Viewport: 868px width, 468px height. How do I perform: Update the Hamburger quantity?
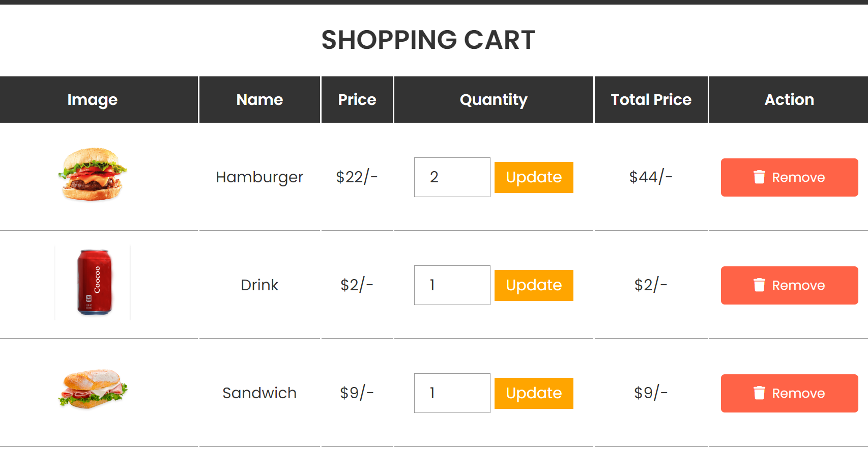(x=534, y=177)
